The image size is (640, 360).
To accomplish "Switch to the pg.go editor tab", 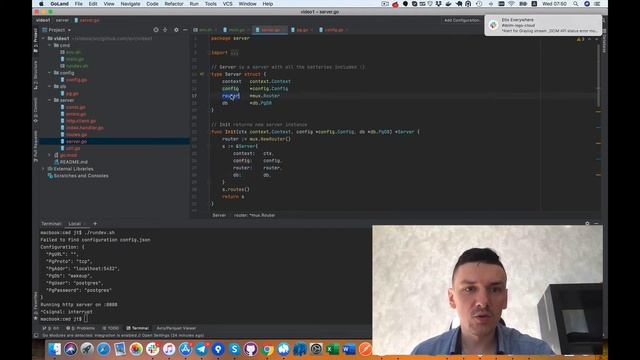I will (302, 30).
